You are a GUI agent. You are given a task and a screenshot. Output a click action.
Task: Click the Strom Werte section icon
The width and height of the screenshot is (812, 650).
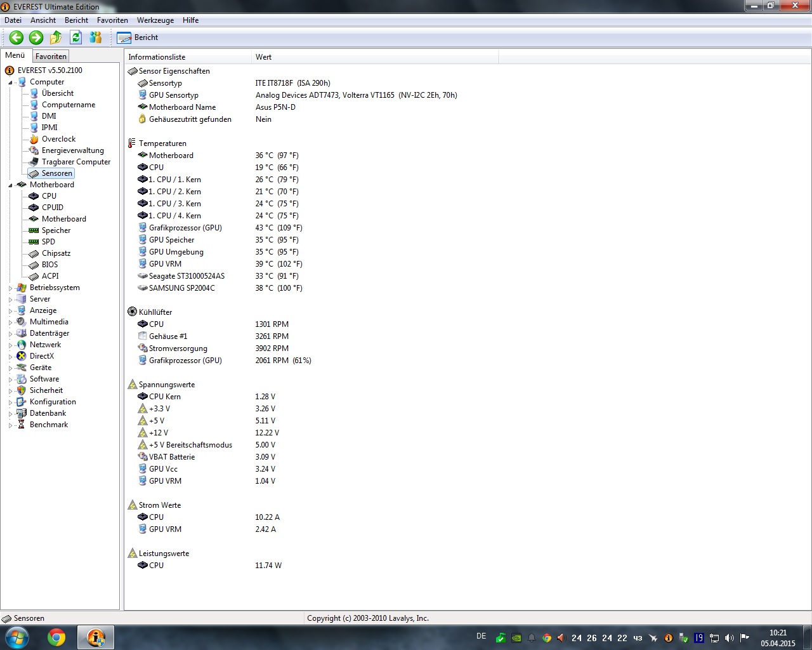click(x=133, y=505)
